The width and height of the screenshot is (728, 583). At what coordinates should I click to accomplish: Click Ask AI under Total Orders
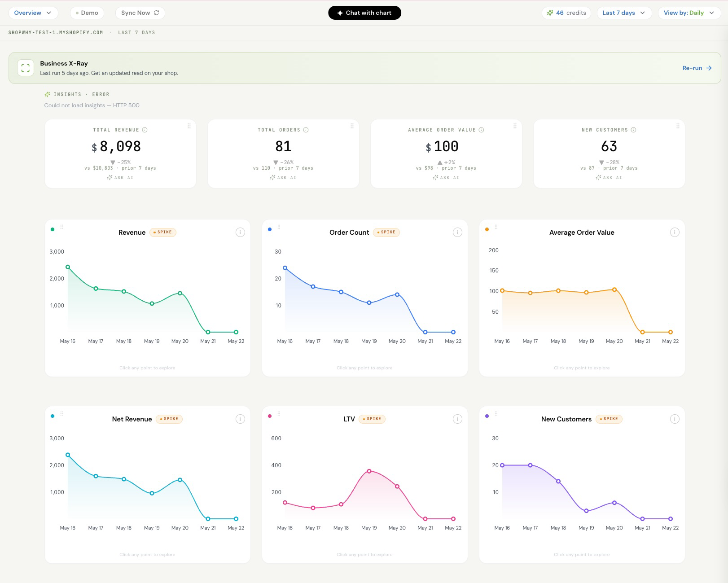point(283,178)
